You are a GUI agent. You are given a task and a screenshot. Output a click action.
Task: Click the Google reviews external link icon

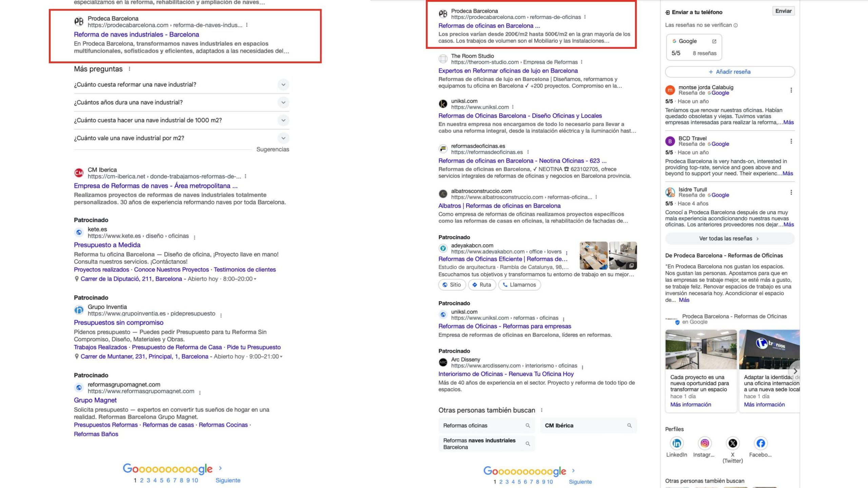[714, 41]
